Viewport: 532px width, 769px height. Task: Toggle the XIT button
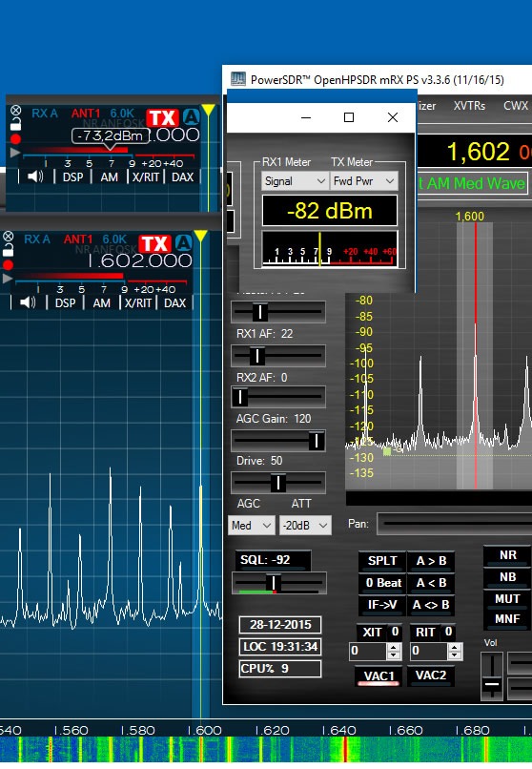click(372, 633)
